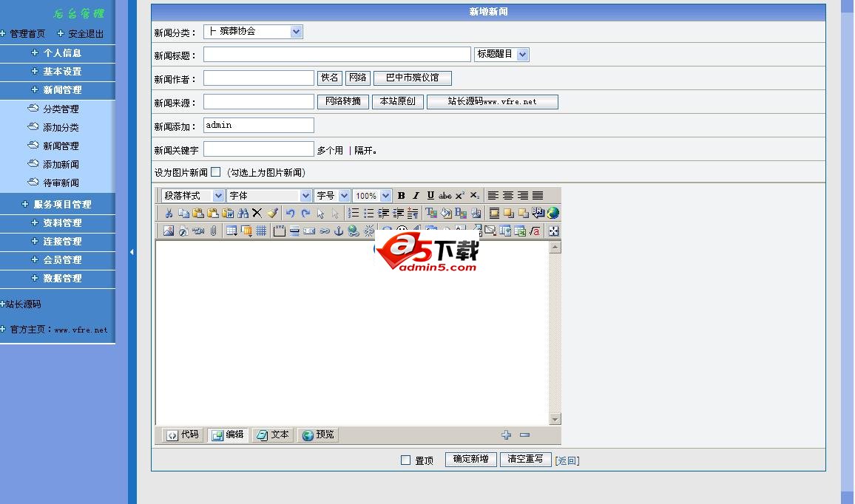Switch to 代码 code view tab
855x504 pixels.
pyautogui.click(x=183, y=435)
